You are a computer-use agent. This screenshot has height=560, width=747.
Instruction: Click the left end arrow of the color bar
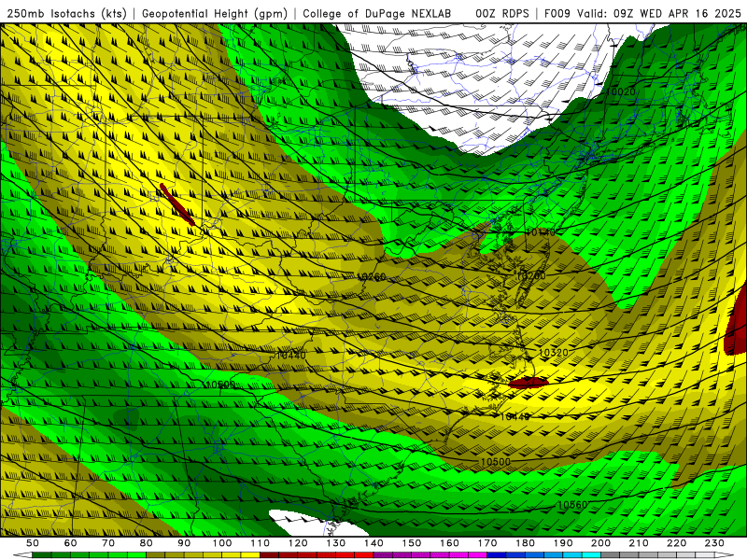22,554
